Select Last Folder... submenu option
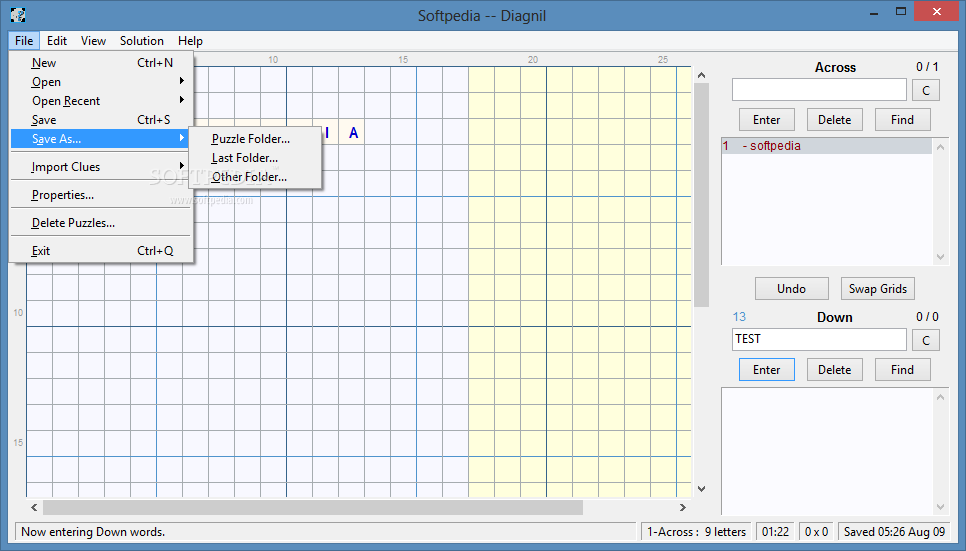 pyautogui.click(x=255, y=158)
